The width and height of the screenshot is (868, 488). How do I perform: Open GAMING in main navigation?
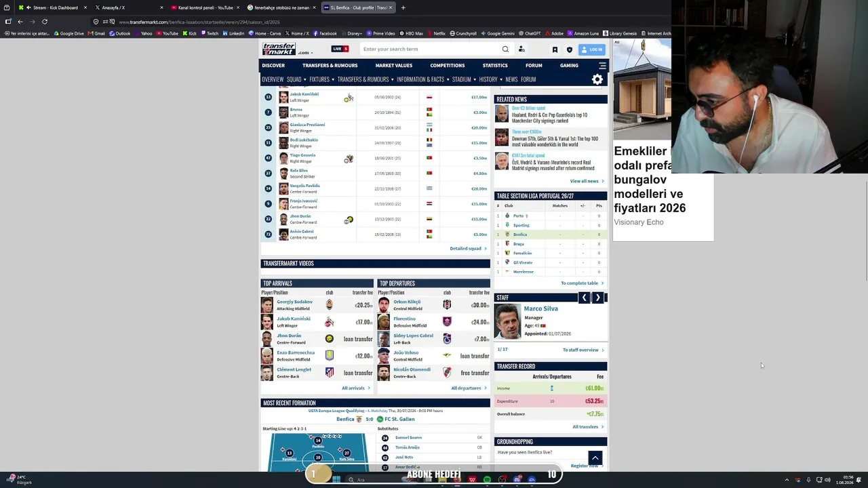[569, 66]
